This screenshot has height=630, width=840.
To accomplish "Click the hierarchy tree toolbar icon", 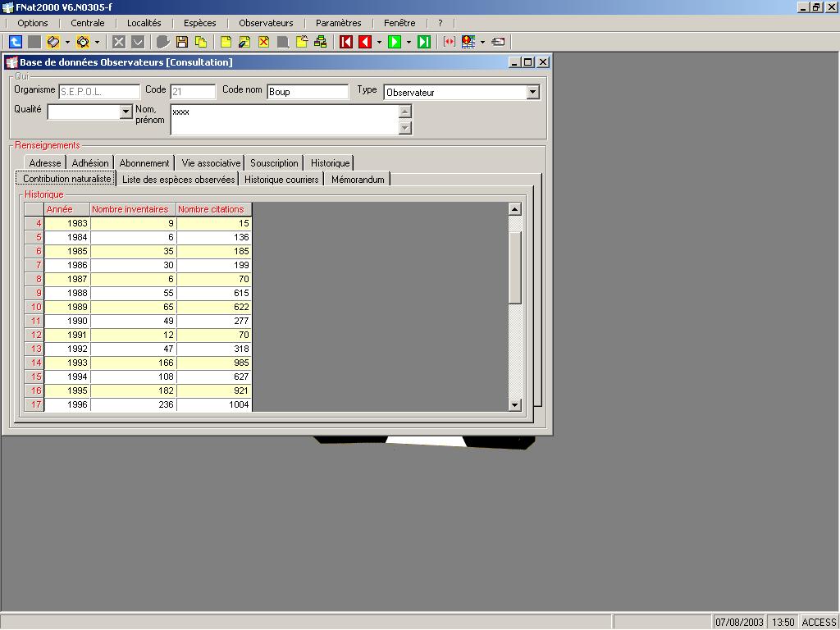I will (x=321, y=42).
